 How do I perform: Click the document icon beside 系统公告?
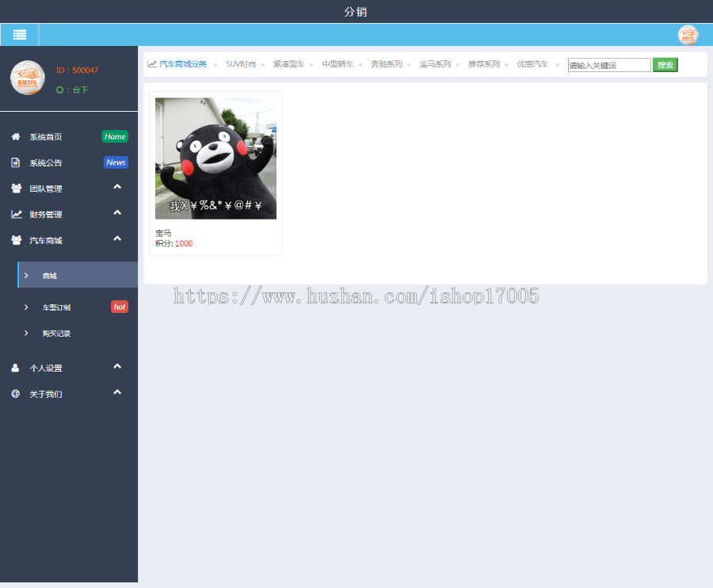click(16, 162)
